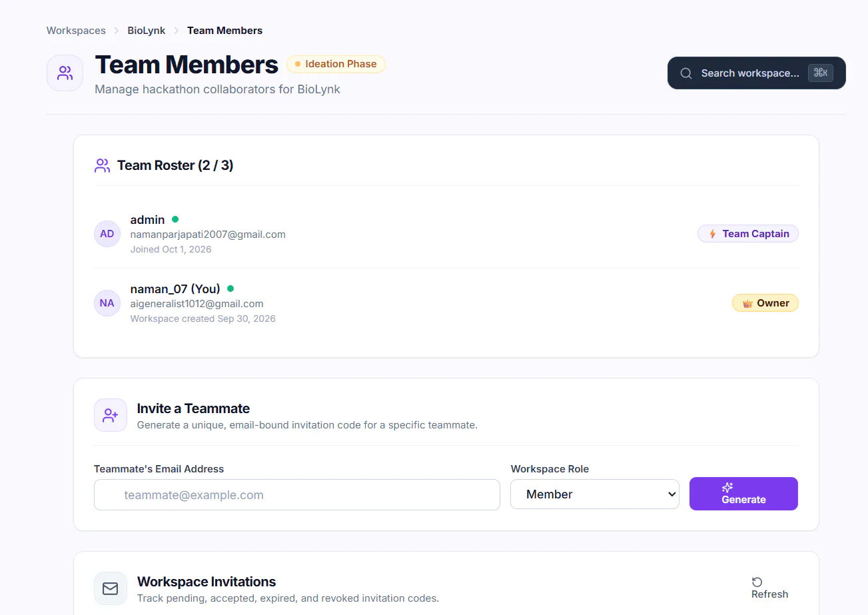The height and width of the screenshot is (615, 868).
Task: Click the Team Captain role badge
Action: (748, 234)
